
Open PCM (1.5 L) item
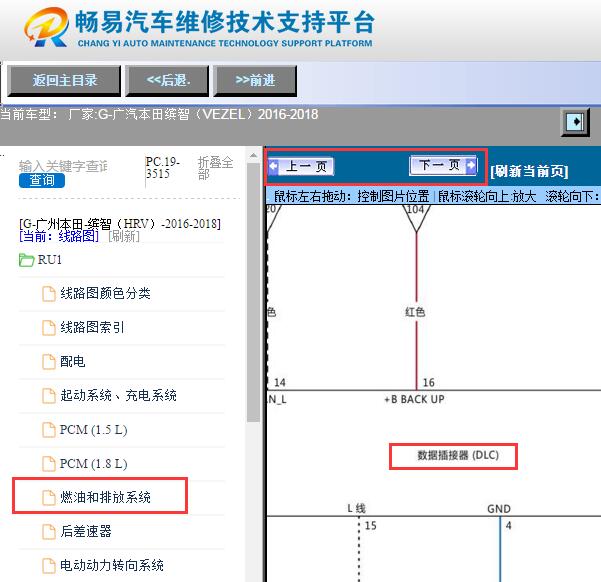[93, 430]
